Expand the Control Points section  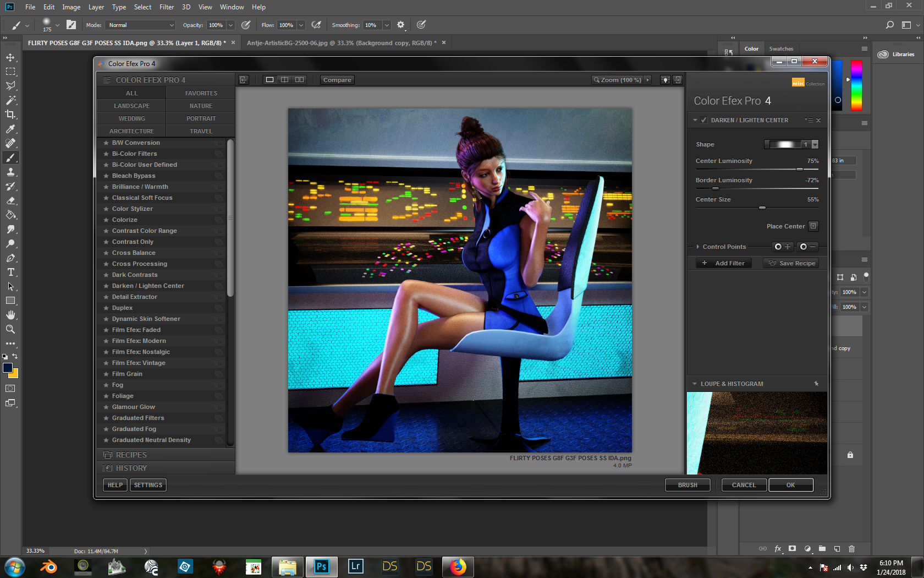698,247
